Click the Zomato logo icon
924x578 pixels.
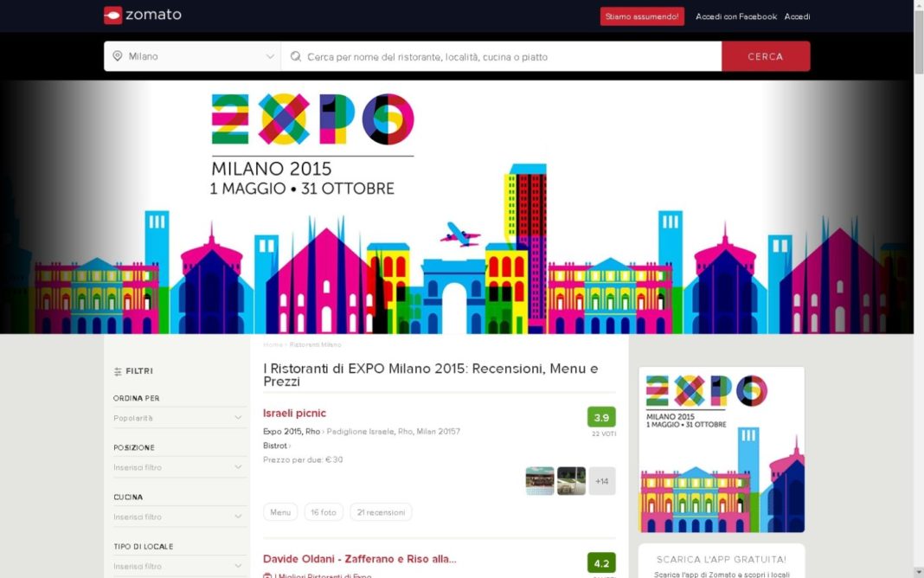pos(112,16)
